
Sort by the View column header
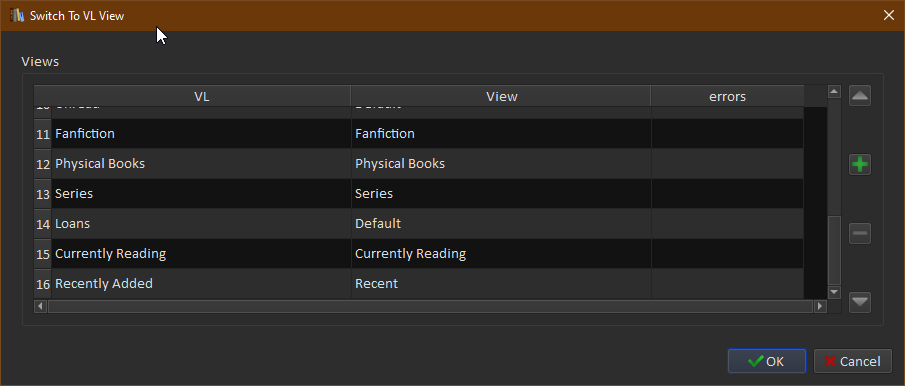point(501,96)
